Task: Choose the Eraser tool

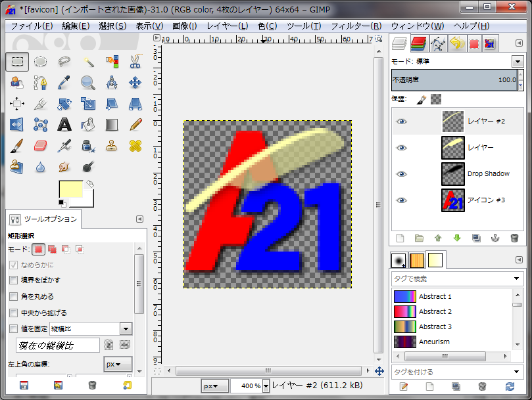Action: 41,145
